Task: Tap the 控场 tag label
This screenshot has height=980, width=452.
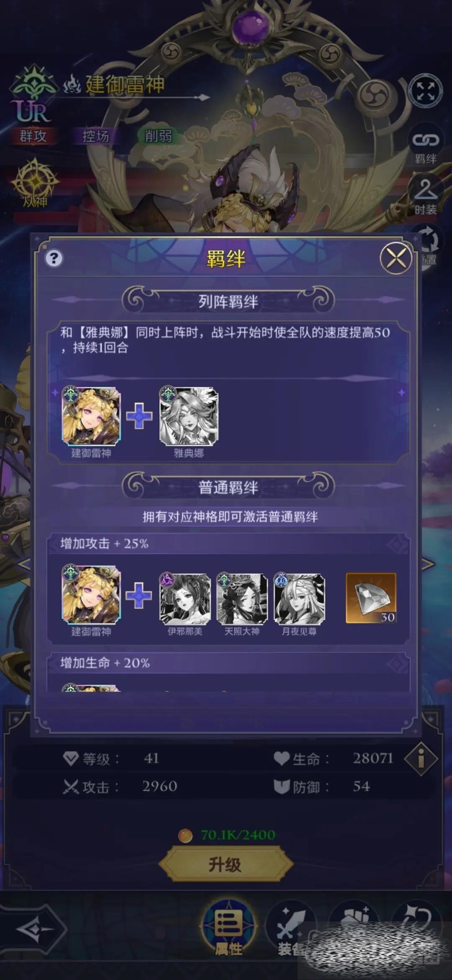Action: click(96, 136)
